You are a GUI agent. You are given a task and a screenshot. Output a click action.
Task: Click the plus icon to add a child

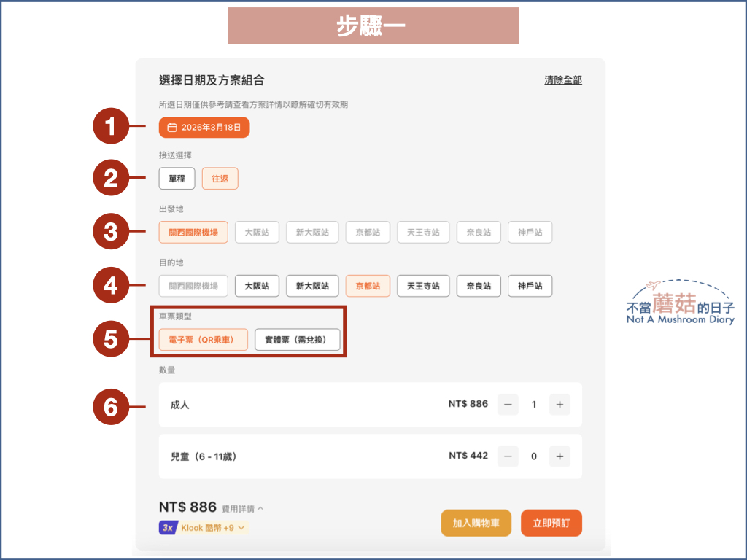tap(560, 456)
